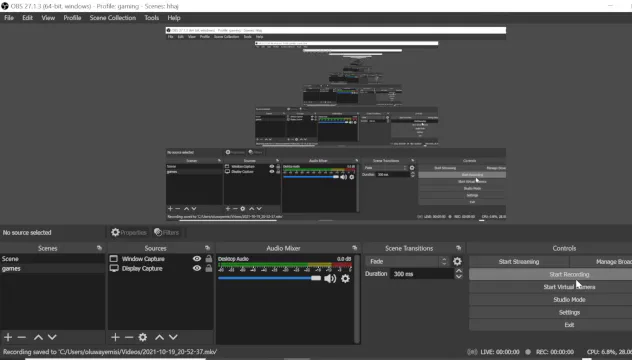Open the Tools menu
632x360 pixels.
click(x=152, y=18)
